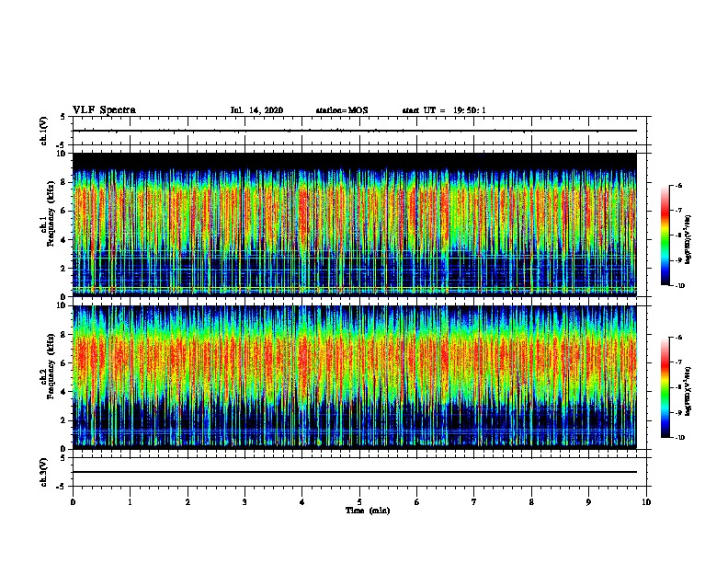
Task: Click the station=MOS label
Action: tap(342, 110)
